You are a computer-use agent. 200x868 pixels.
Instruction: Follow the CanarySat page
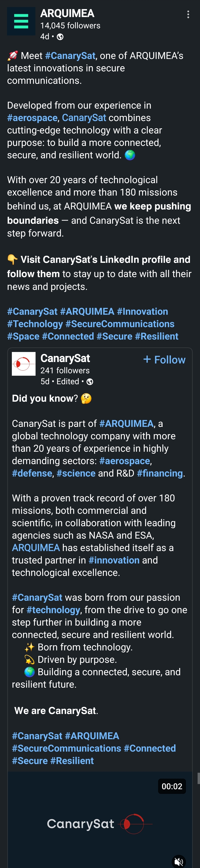pyautogui.click(x=164, y=360)
